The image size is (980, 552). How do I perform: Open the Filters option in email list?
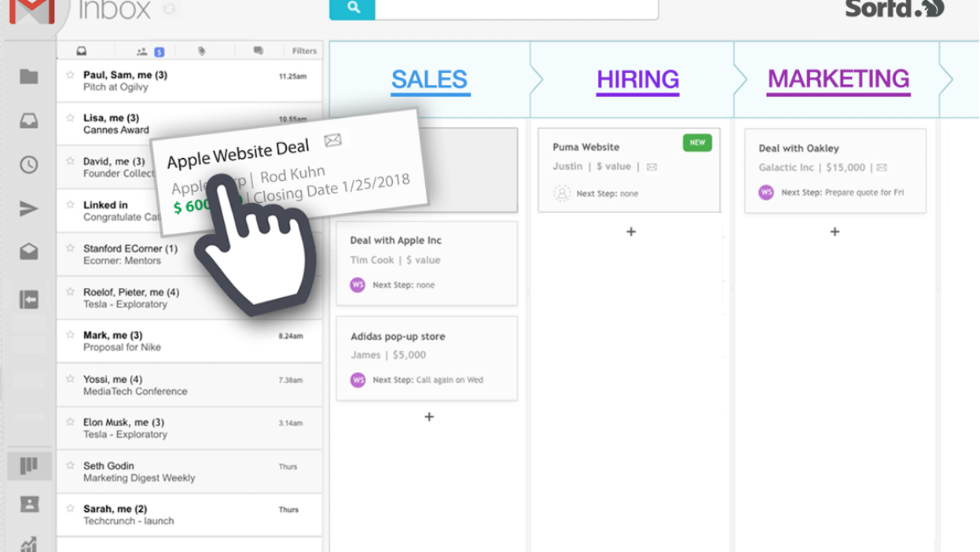[304, 51]
